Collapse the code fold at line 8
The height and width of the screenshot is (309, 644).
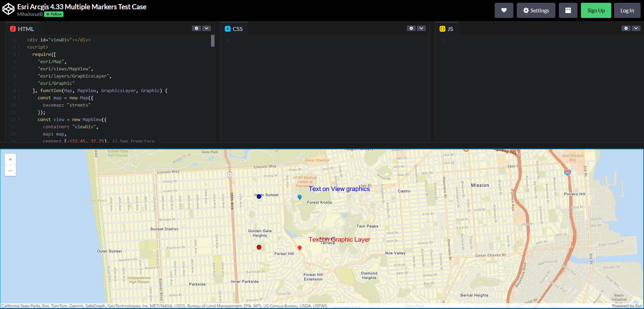[x=19, y=91]
